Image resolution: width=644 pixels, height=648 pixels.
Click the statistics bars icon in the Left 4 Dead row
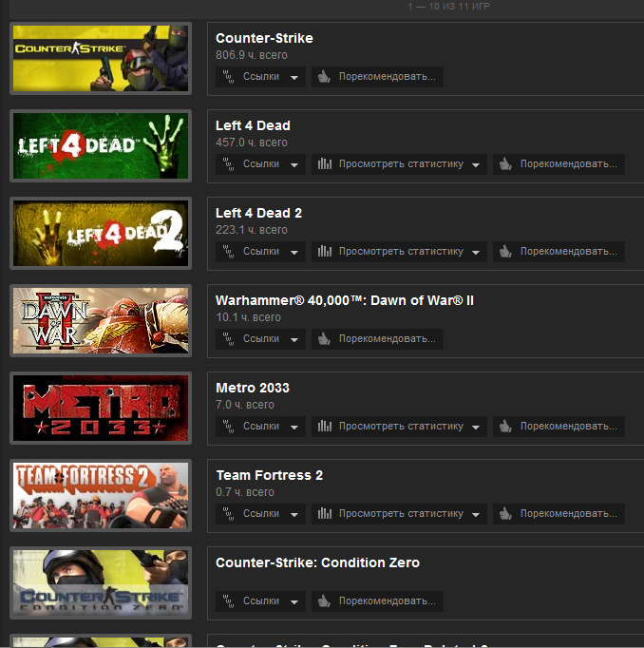pyautogui.click(x=325, y=164)
